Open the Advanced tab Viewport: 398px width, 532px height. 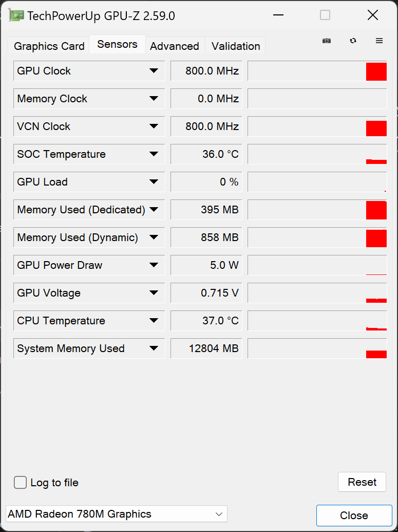(x=175, y=46)
